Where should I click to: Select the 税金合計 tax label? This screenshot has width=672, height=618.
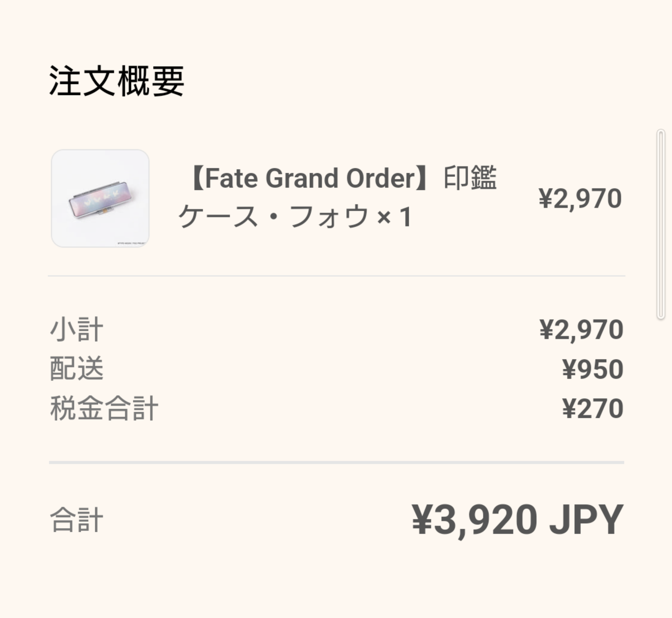tap(104, 408)
